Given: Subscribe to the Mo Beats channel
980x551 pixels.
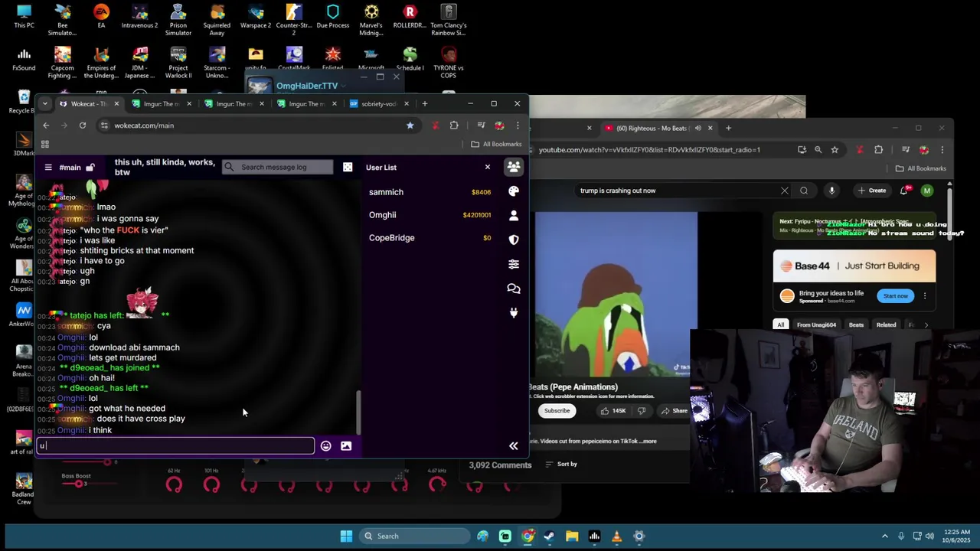Looking at the screenshot, I should click(x=557, y=411).
